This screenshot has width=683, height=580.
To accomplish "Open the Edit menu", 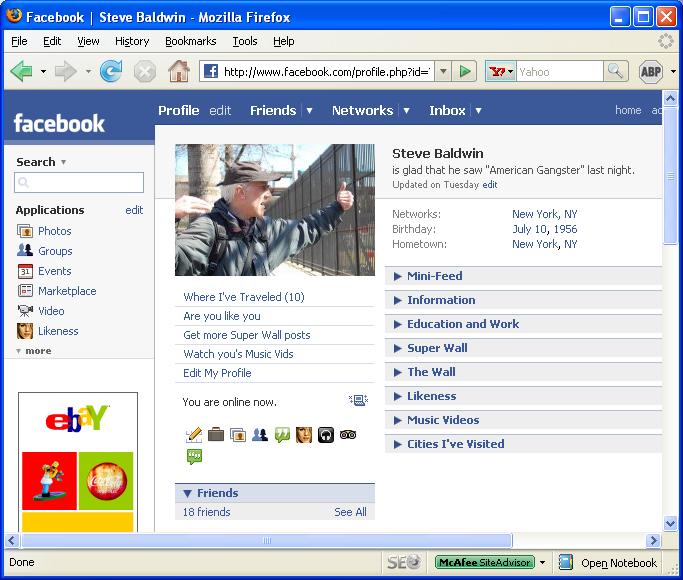I will pos(52,41).
